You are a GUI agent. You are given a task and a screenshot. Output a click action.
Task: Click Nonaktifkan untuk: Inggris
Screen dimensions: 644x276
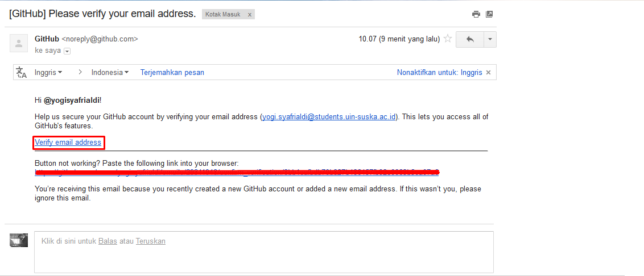point(439,73)
